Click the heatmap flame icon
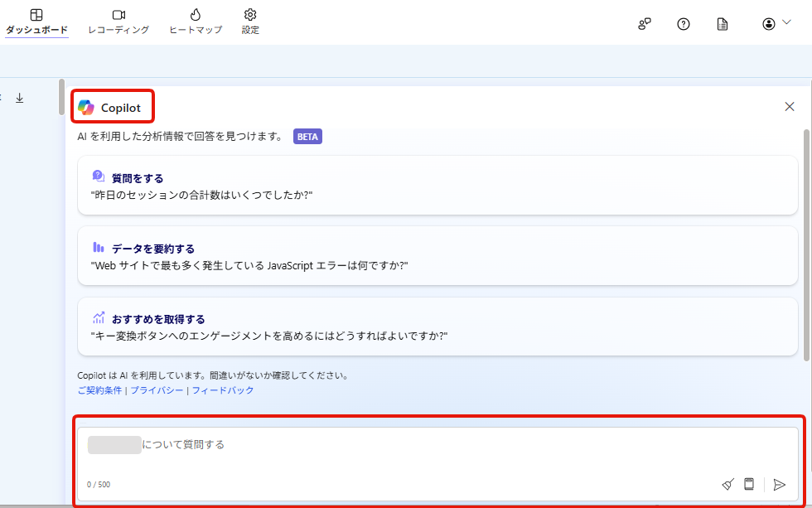 [196, 14]
